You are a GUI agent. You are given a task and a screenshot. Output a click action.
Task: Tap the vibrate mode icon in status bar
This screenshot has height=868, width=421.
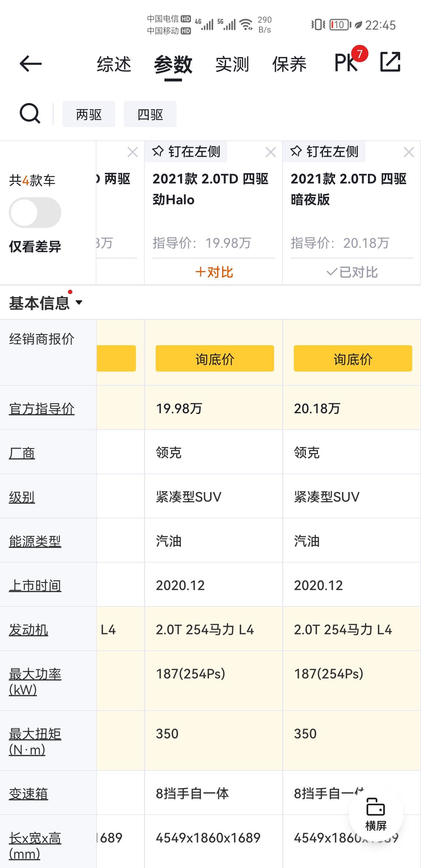pyautogui.click(x=318, y=25)
